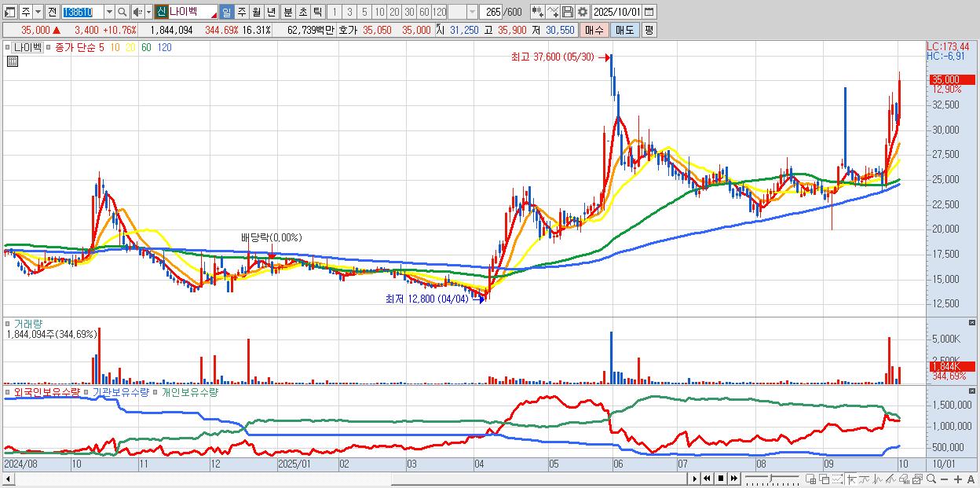Click the add candlestick indicator icon

[x=537, y=13]
